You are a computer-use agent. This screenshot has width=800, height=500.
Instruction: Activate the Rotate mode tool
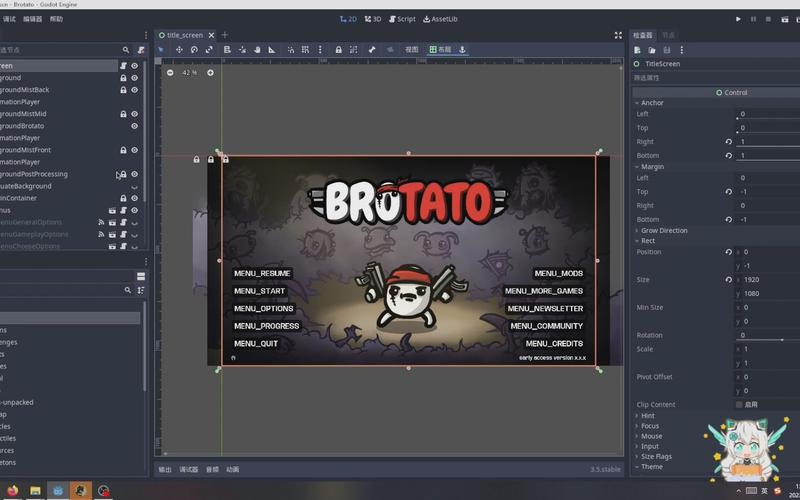click(194, 49)
